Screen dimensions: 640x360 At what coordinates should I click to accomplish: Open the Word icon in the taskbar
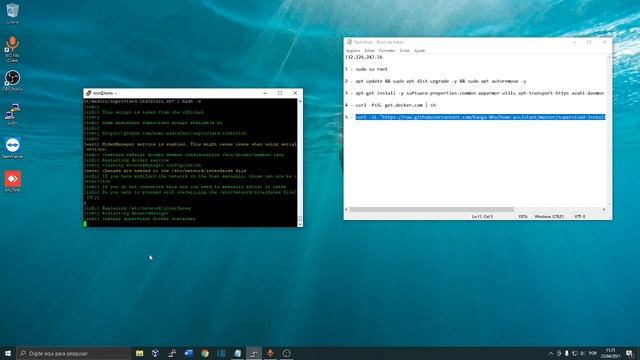pyautogui.click(x=188, y=353)
